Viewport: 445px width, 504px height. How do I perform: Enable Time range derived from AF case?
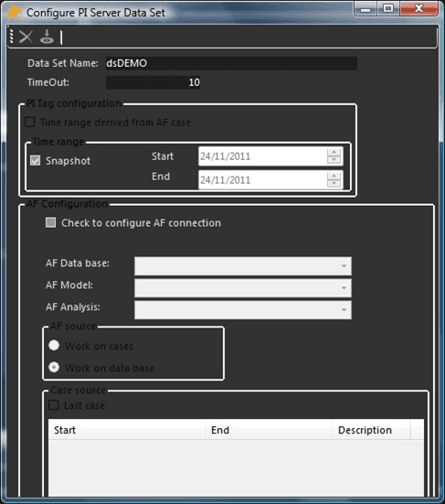click(x=30, y=123)
